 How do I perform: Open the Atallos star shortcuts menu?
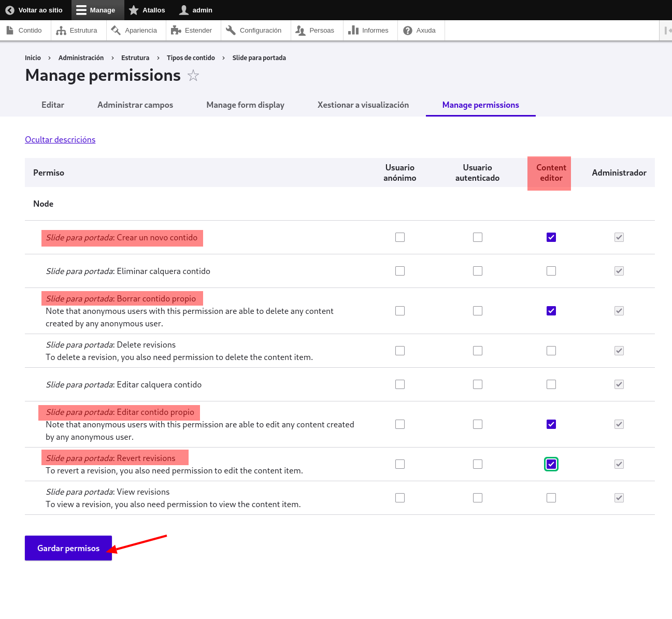[147, 10]
